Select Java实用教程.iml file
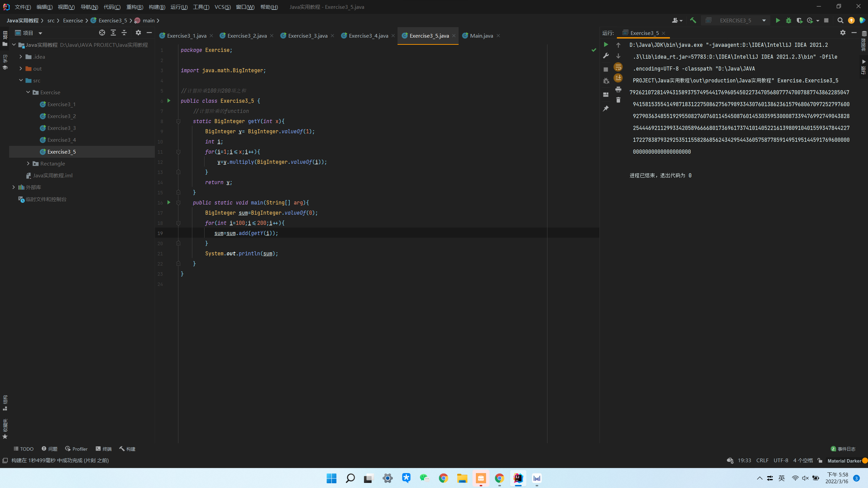This screenshot has height=488, width=868. tap(53, 175)
